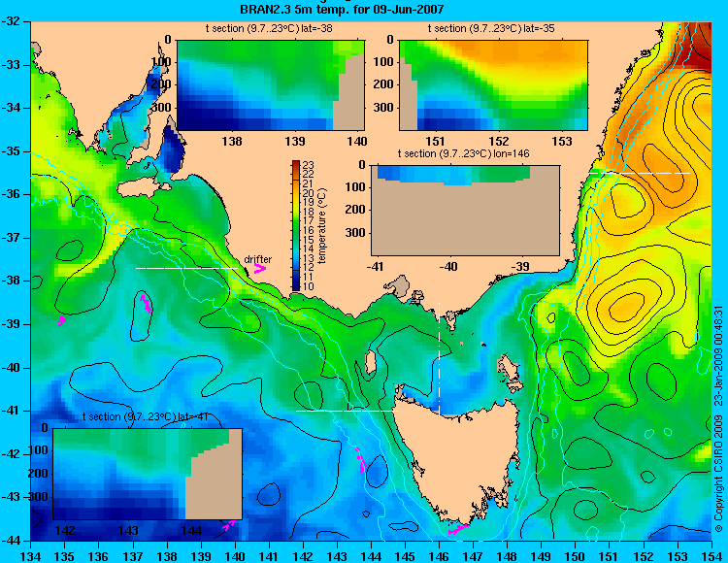Click the 17 value on the colorbar
This screenshot has width=728, height=563.
pyautogui.click(x=309, y=221)
